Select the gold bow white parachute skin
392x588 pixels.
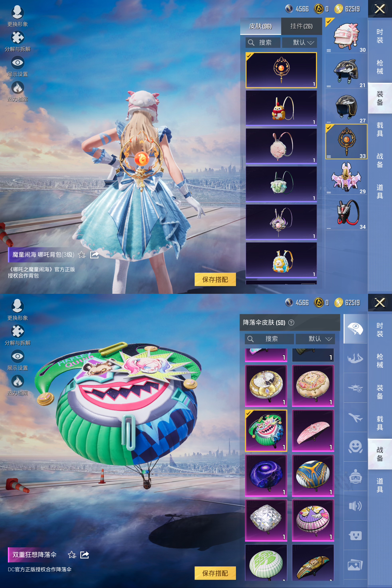pos(266,386)
